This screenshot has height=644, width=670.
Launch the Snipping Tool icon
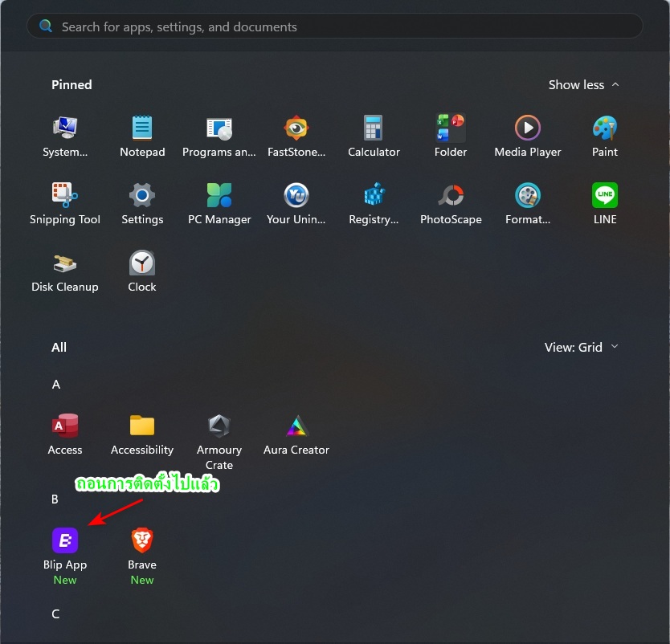65,195
